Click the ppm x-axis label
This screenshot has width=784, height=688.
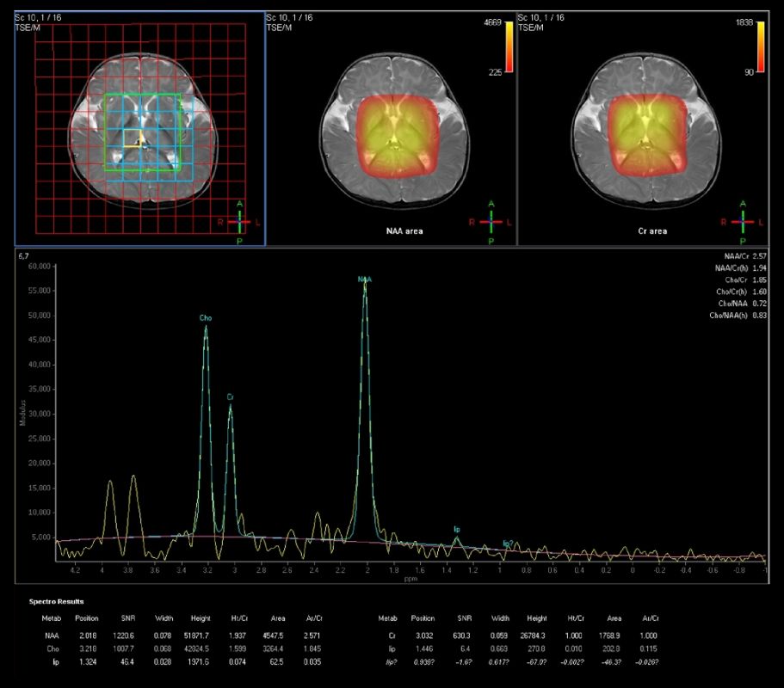pyautogui.click(x=411, y=579)
